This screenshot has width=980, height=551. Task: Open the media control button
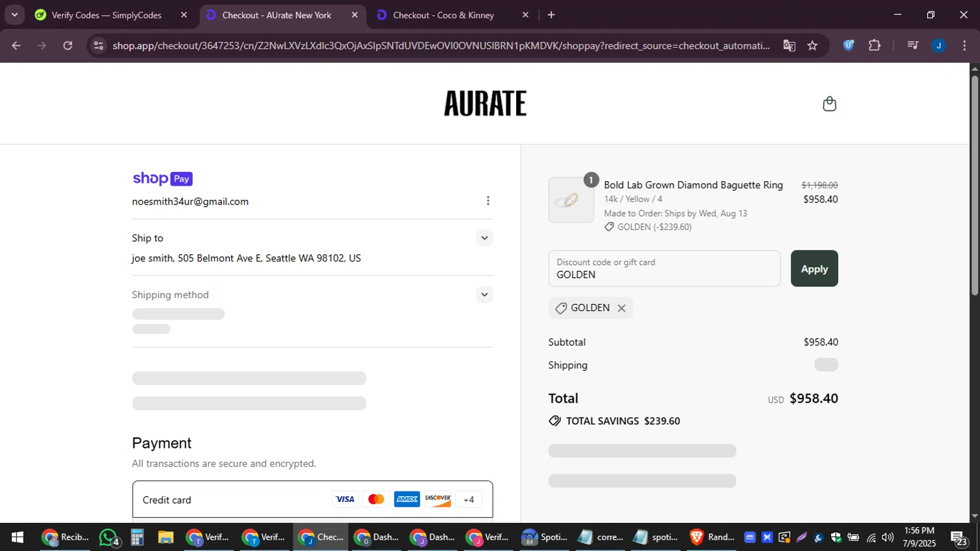[913, 46]
